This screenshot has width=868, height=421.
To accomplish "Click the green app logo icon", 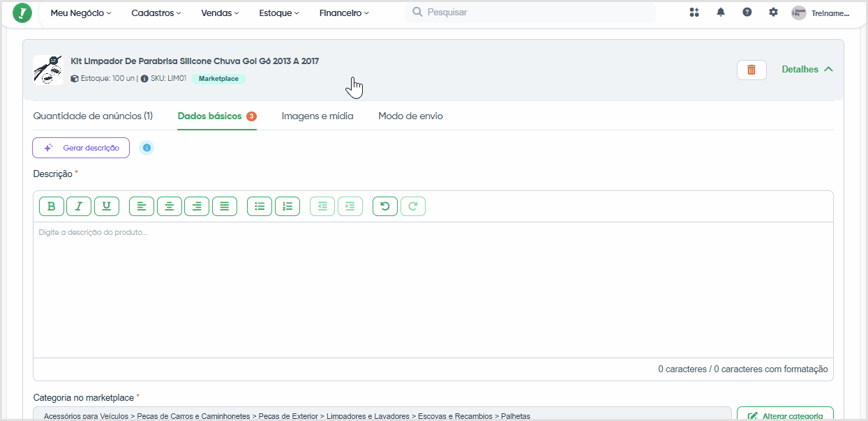I will (x=22, y=13).
